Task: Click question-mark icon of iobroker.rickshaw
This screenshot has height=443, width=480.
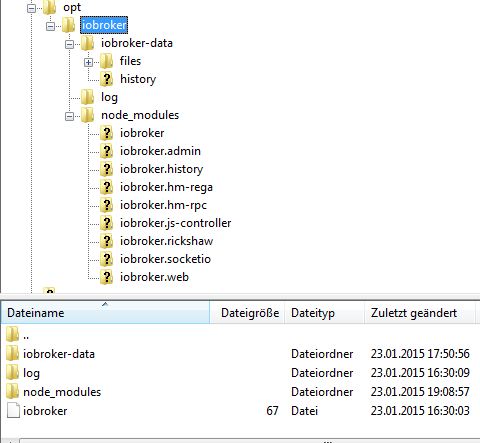Action: [x=107, y=241]
